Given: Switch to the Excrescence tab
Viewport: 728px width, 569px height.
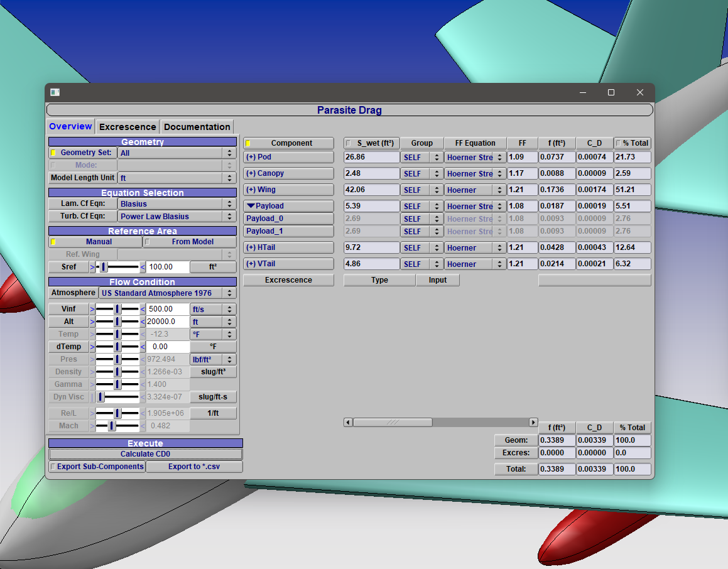Looking at the screenshot, I should click(x=128, y=127).
